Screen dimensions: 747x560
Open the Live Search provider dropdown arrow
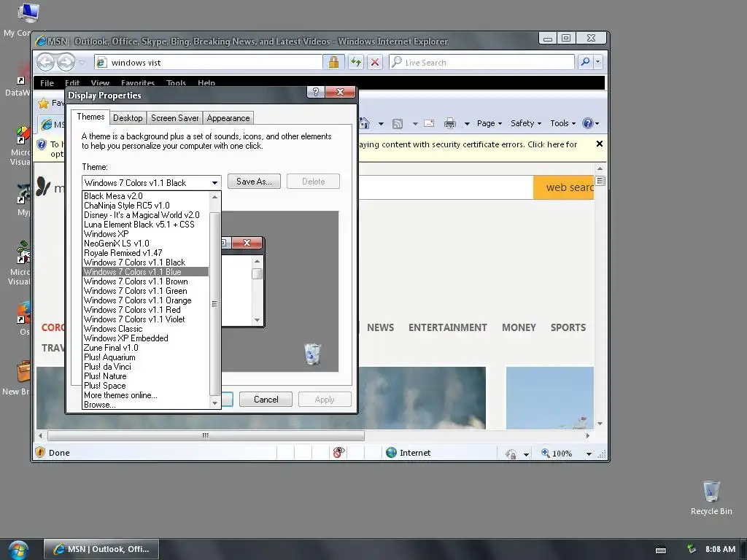click(598, 62)
